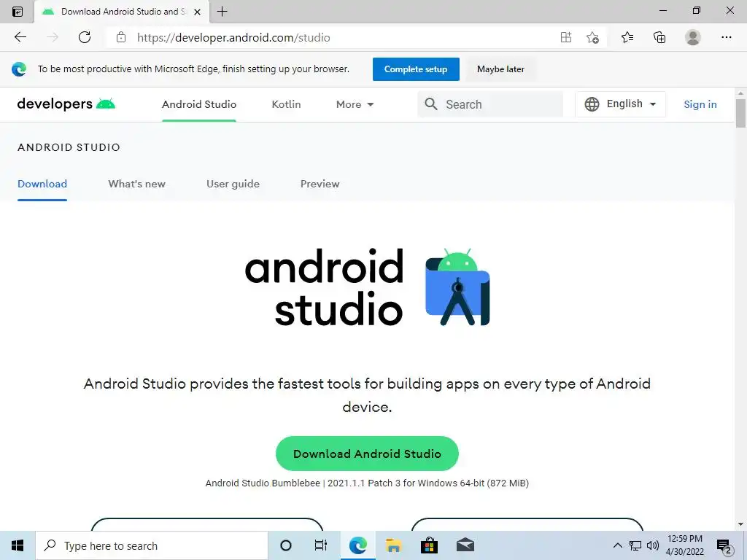This screenshot has height=560, width=747.
Task: Click the Edge taskbar icon
Action: click(357, 545)
